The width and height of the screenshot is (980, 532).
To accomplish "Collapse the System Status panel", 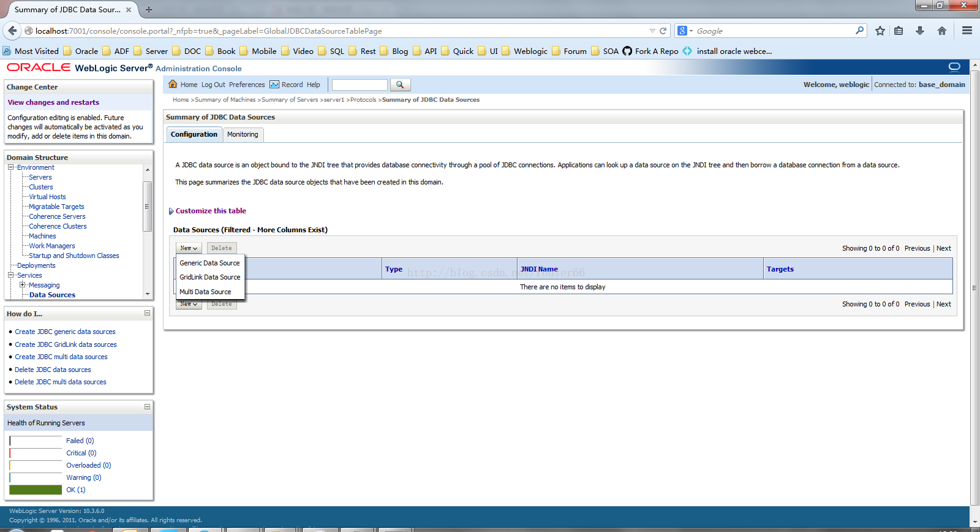I will click(147, 406).
